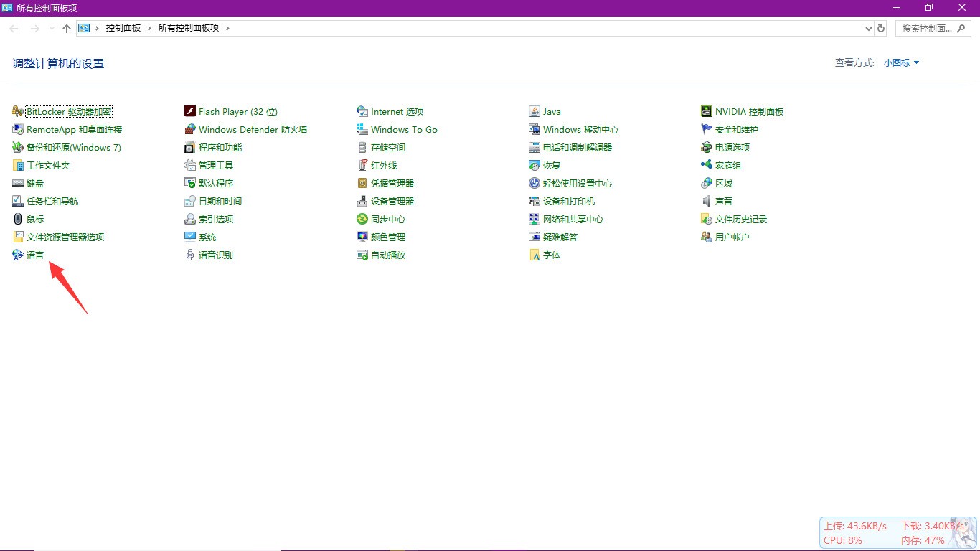Open the 程序和功能 link

[x=220, y=147]
